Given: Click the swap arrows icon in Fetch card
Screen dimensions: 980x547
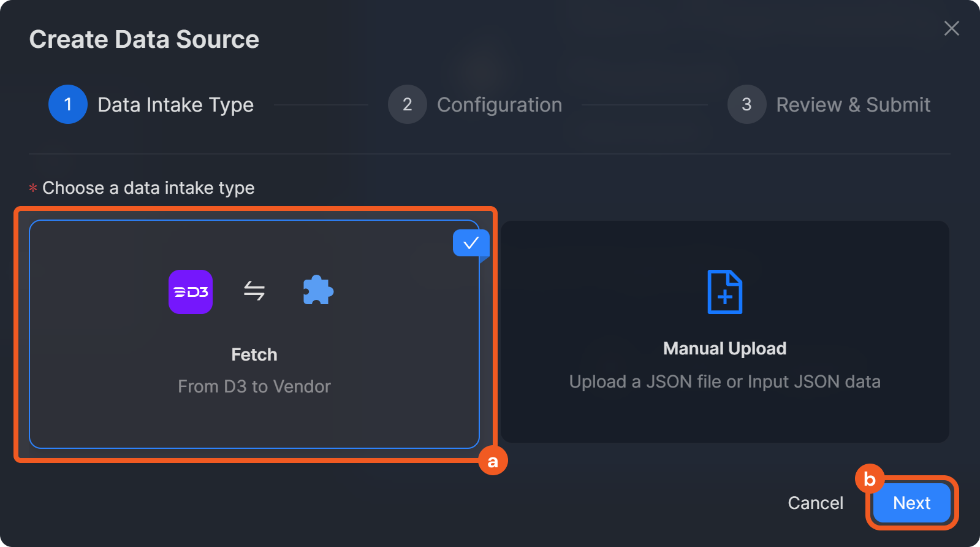Looking at the screenshot, I should pyautogui.click(x=254, y=291).
